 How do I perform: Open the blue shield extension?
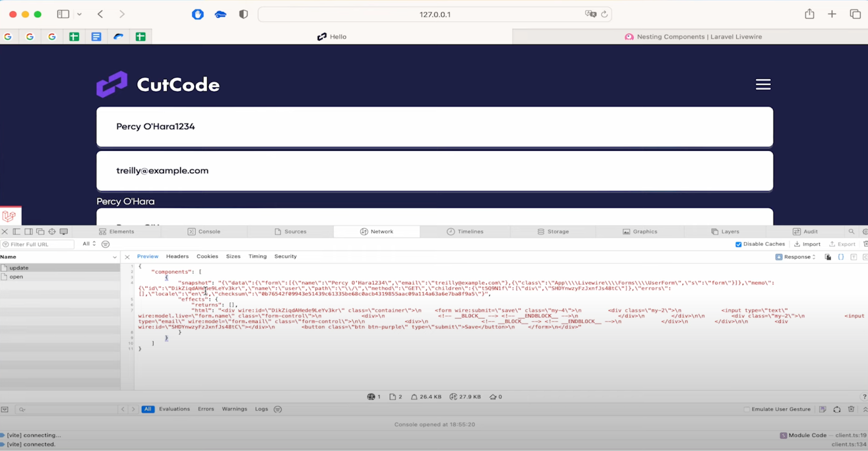click(197, 14)
